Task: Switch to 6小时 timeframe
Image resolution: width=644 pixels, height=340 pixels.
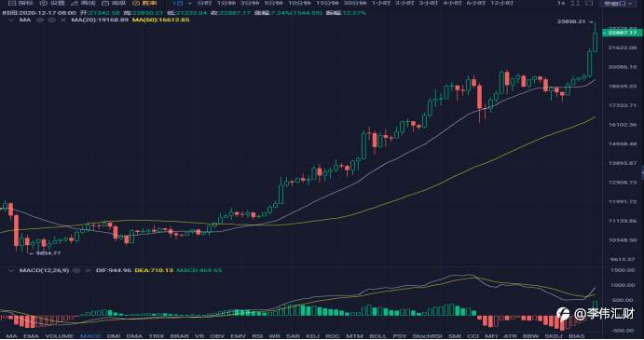Action: 475,3
